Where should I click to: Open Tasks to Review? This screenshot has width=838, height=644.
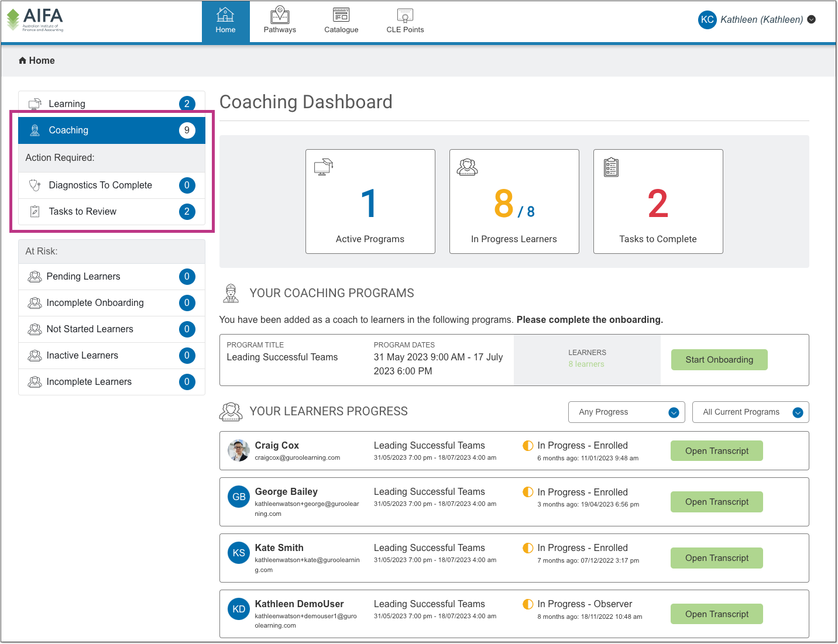click(x=112, y=211)
